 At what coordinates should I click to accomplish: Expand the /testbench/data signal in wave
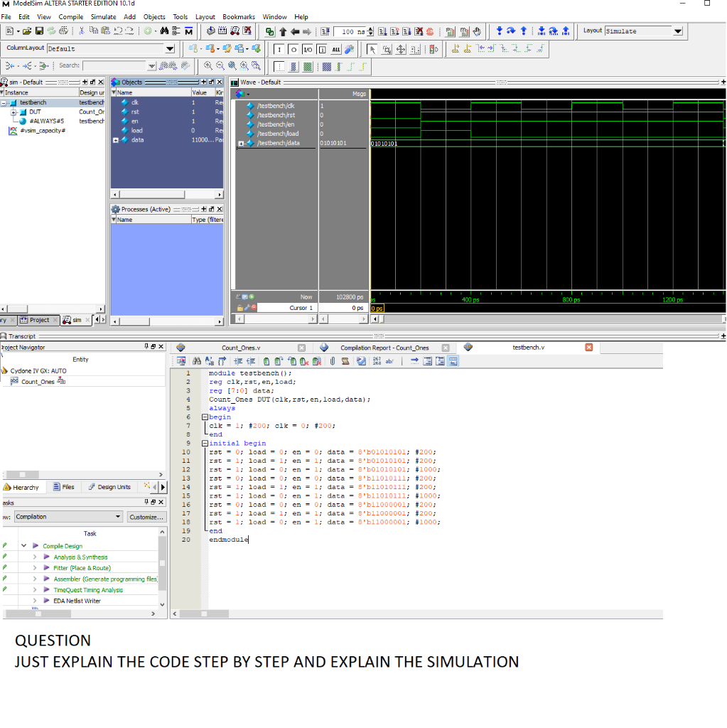coord(240,143)
